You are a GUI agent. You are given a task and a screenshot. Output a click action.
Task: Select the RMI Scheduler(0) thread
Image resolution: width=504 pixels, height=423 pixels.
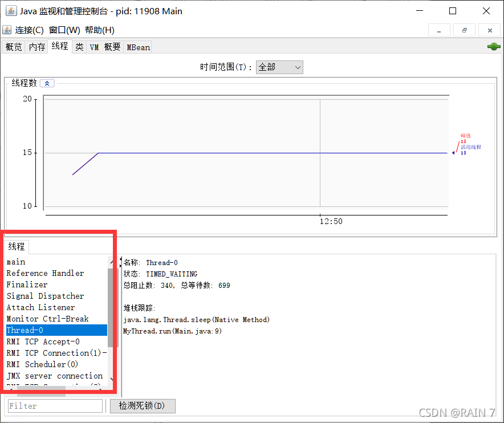(56, 364)
